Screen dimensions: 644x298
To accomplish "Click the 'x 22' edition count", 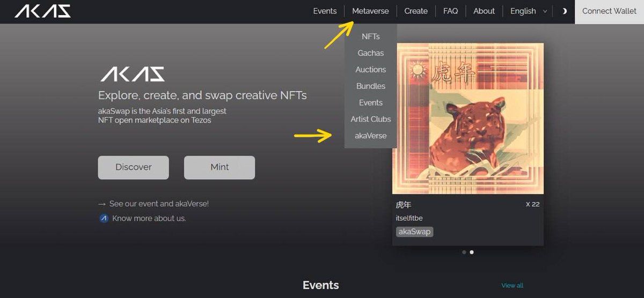I will point(532,204).
